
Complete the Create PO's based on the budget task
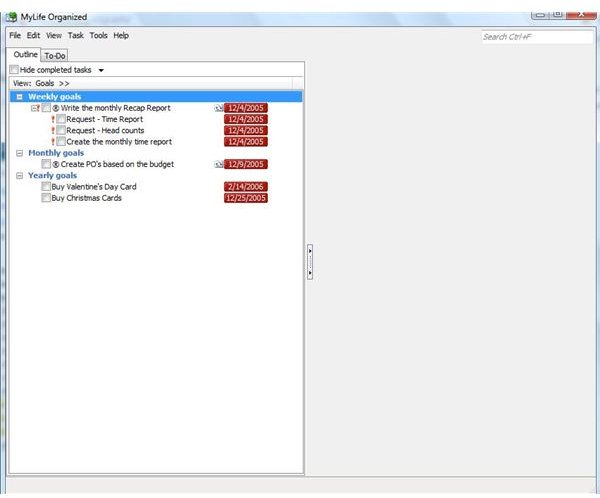coord(46,164)
